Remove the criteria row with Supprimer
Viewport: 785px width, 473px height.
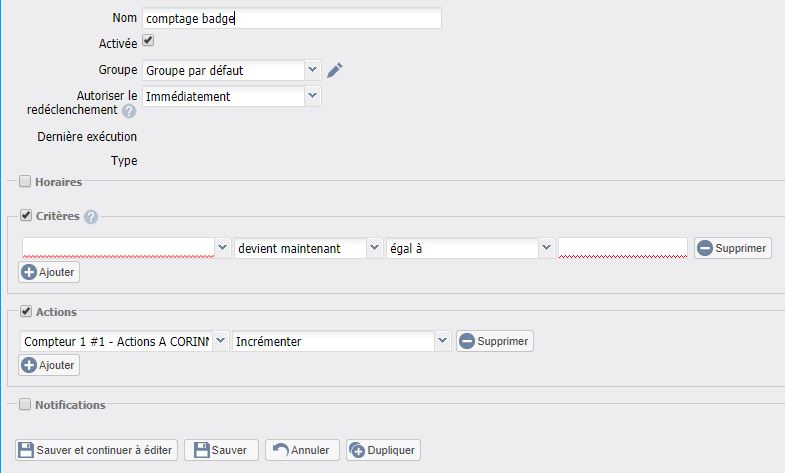coord(733,248)
